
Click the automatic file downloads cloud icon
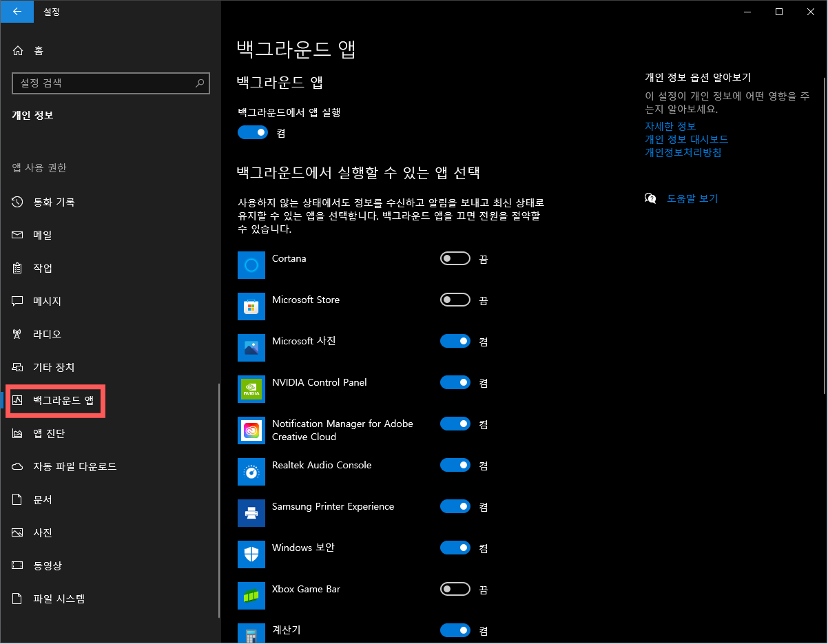tap(18, 466)
